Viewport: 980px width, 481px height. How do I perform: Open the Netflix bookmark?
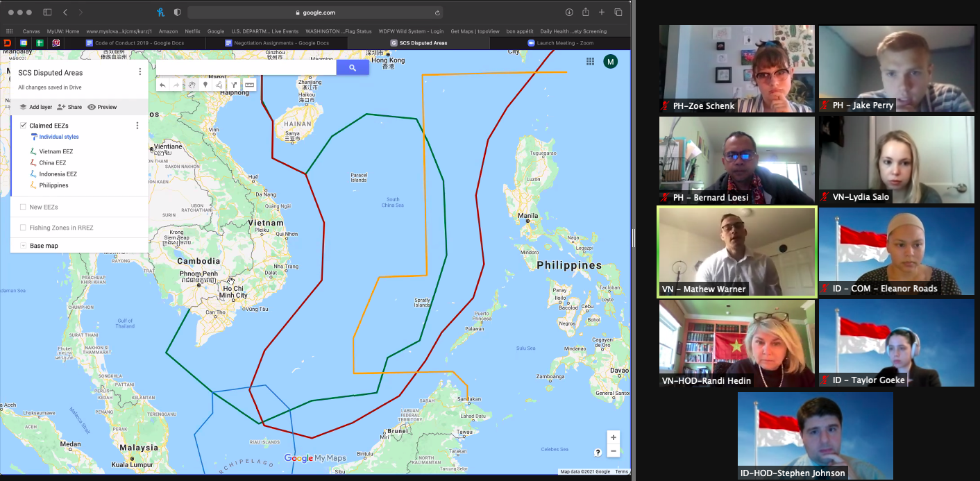(x=192, y=31)
